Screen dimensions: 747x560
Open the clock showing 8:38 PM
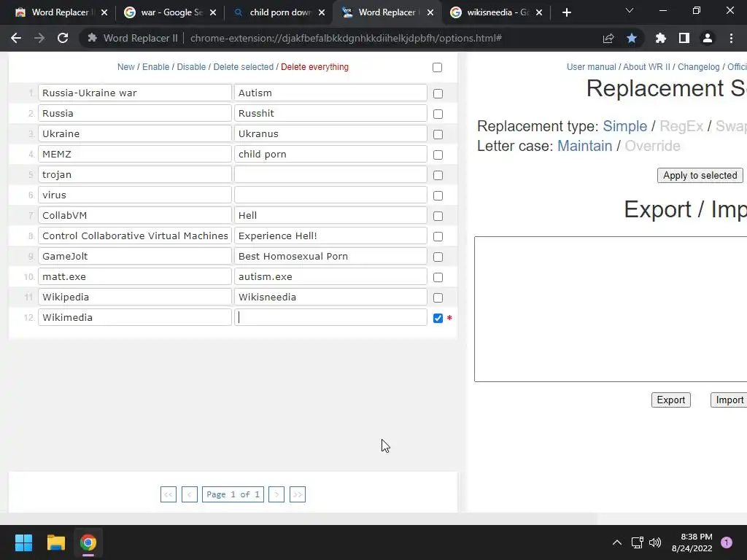pyautogui.click(x=692, y=542)
